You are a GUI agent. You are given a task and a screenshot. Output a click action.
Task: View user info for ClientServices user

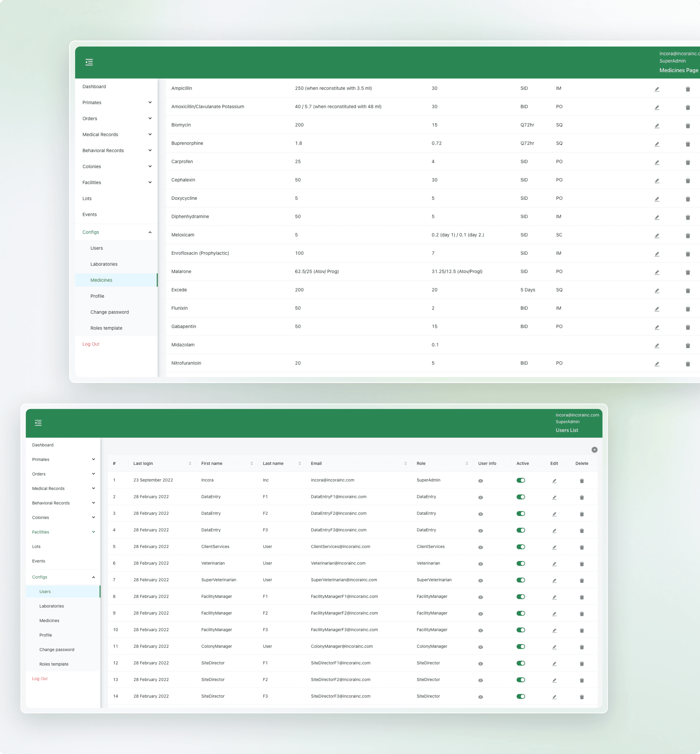click(480, 547)
